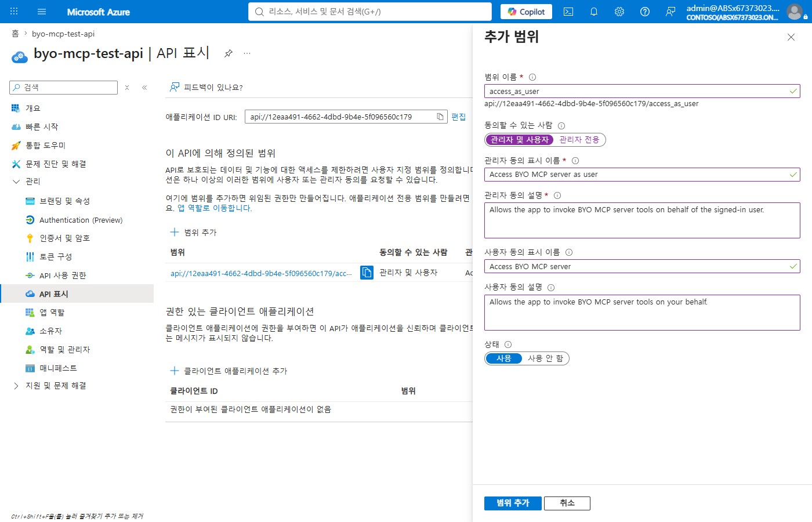Click the 클라이언트 애플리케이션 추가 plus icon
812x522 pixels.
click(174, 371)
